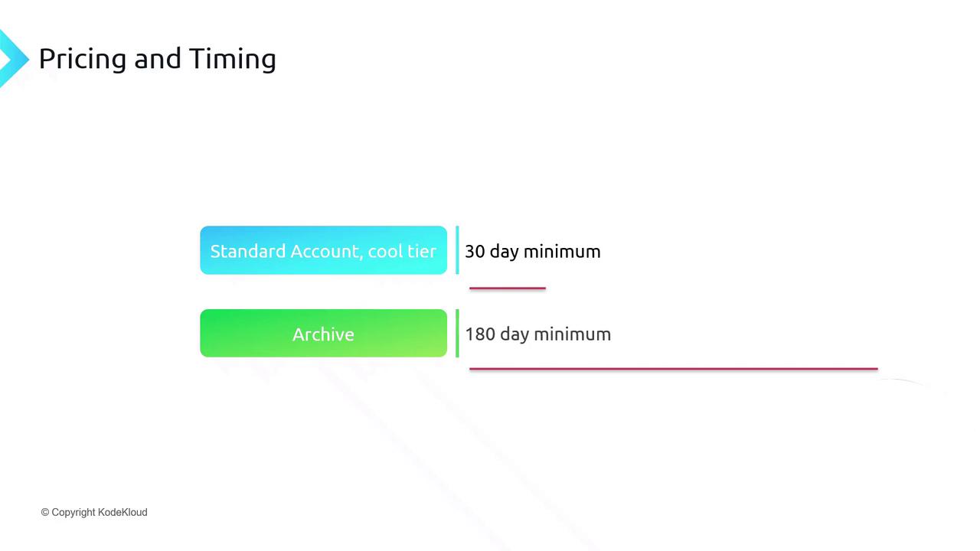The height and width of the screenshot is (551, 980).
Task: Click the "© Copyright KodeKloud" footer text
Action: [x=94, y=512]
